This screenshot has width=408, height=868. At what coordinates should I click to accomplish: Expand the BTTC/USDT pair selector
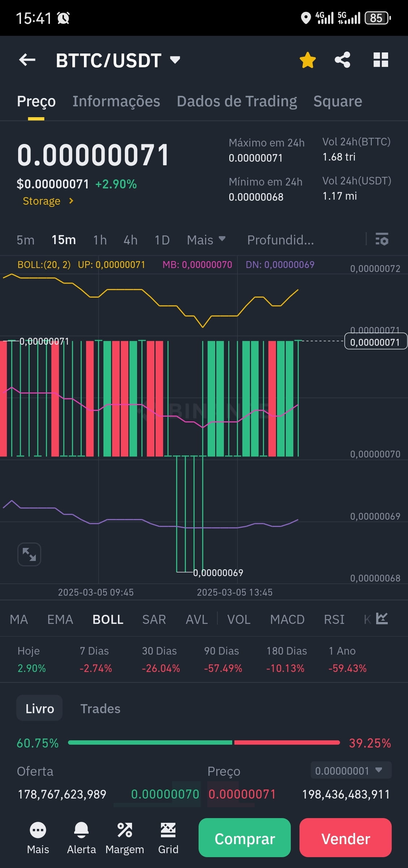175,60
